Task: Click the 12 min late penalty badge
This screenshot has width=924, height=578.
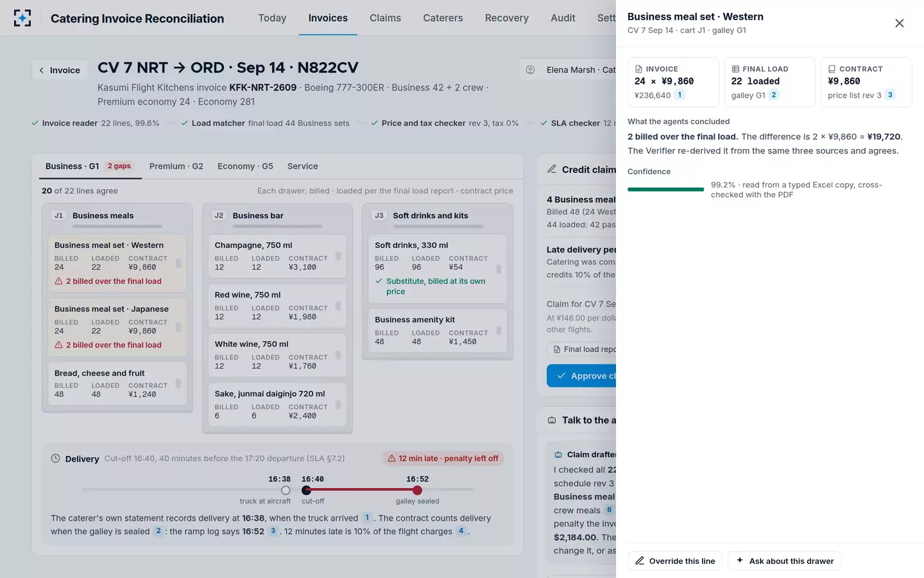Action: [443, 459]
